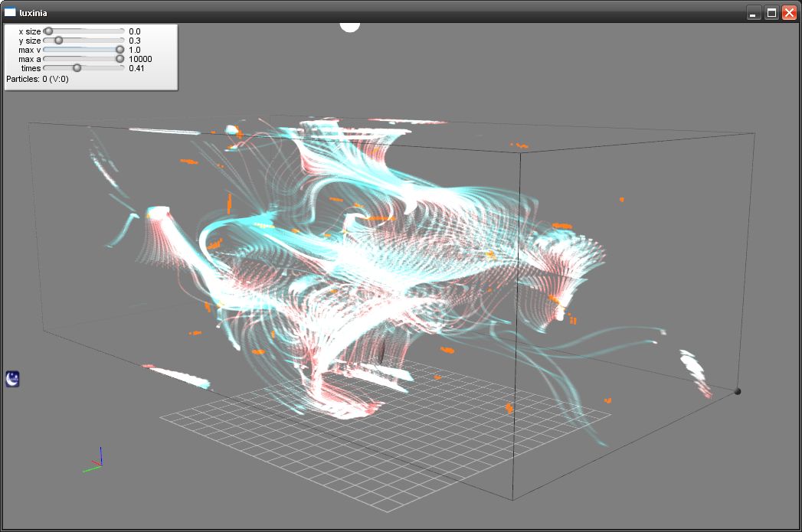Click the black sphere at bounding box corner

point(737,391)
